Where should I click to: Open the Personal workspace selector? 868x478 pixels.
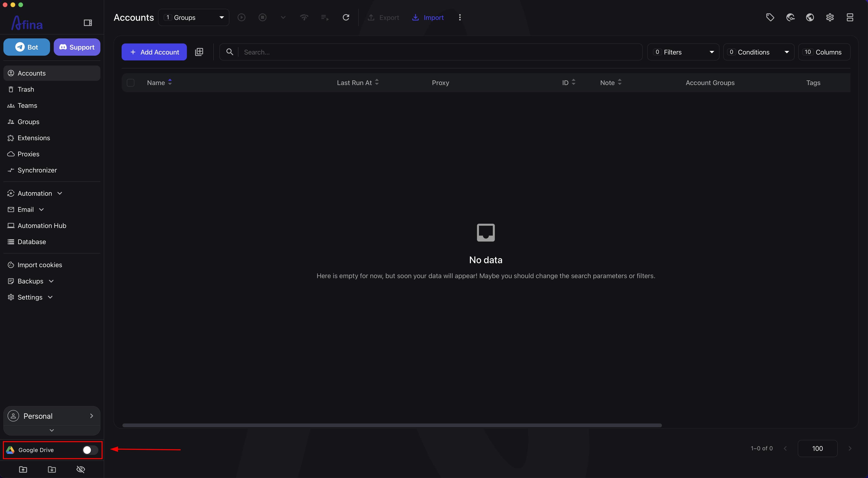52,416
